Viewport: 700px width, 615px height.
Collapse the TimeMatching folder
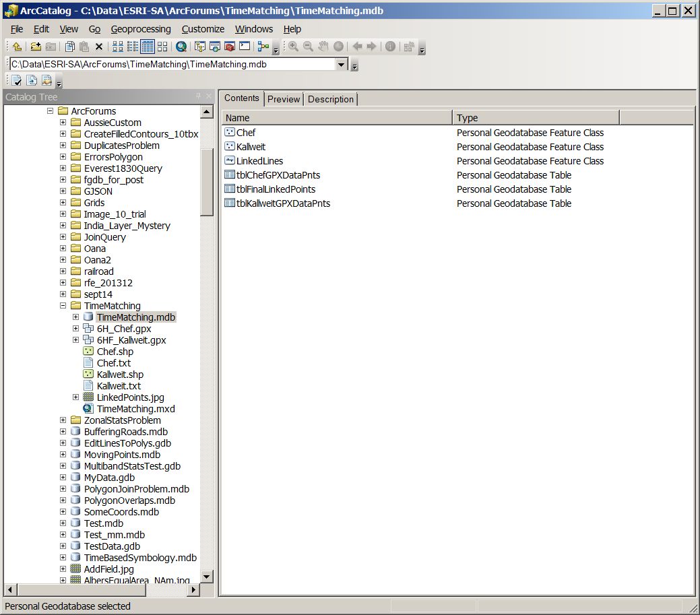point(63,306)
